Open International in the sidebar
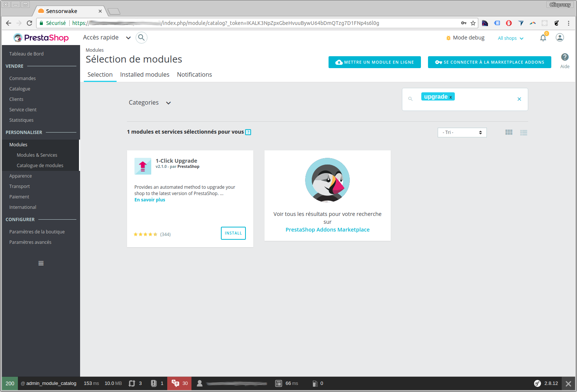This screenshot has height=392, width=577. point(23,207)
